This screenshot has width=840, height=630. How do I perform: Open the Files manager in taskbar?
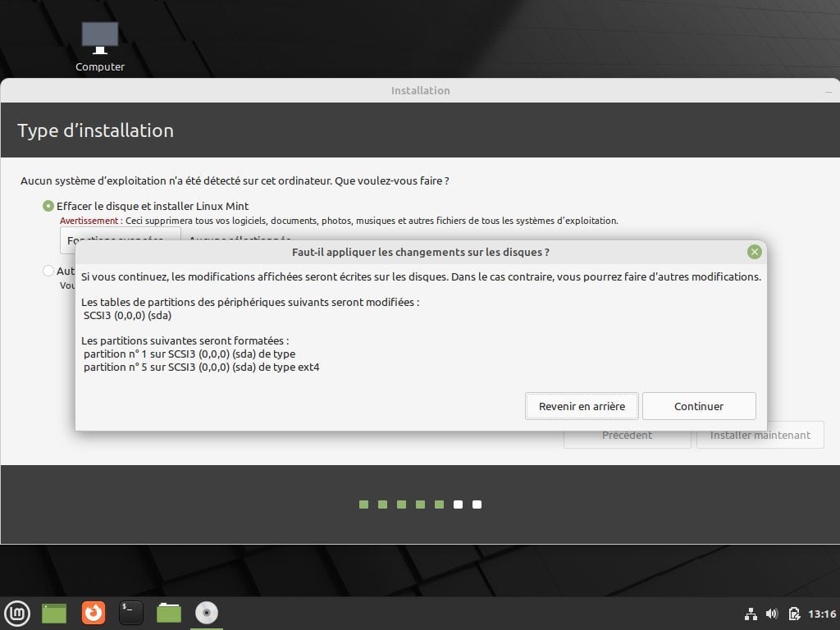(169, 613)
